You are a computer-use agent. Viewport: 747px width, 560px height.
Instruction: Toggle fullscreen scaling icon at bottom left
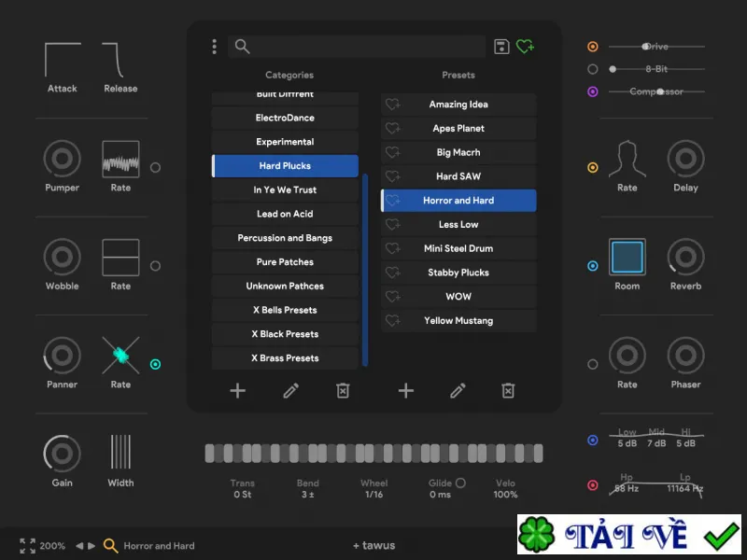pos(27,546)
